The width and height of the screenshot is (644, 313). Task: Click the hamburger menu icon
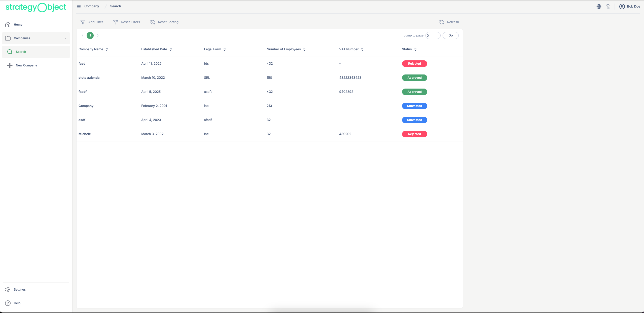coord(79,6)
